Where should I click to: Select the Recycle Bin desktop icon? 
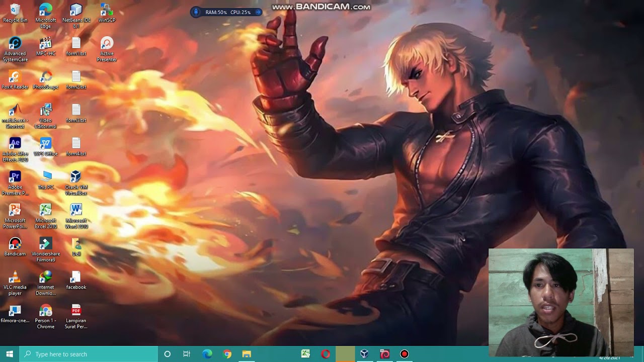tap(15, 14)
